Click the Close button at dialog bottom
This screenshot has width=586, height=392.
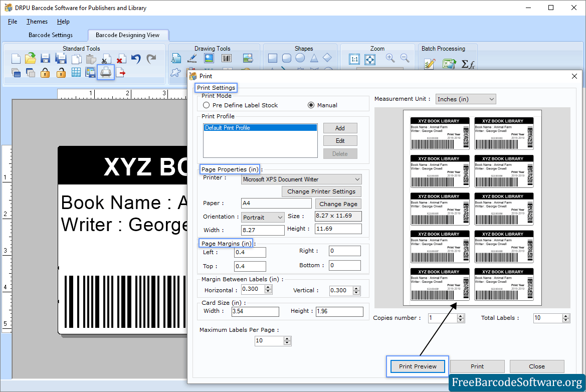tap(537, 366)
